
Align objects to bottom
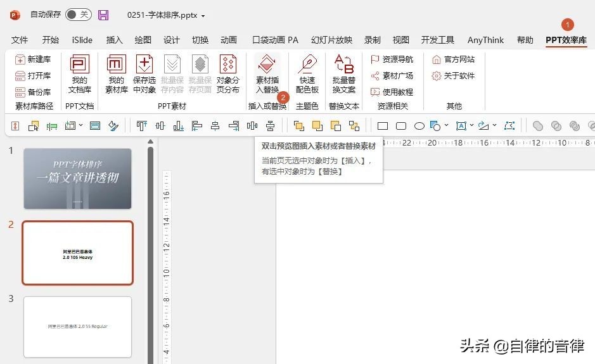coord(178,125)
